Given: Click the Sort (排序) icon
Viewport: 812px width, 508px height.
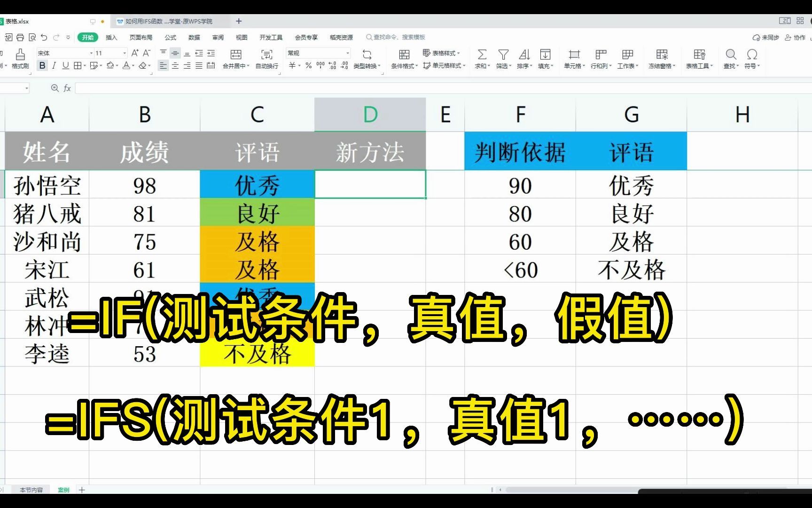Looking at the screenshot, I should [x=524, y=54].
